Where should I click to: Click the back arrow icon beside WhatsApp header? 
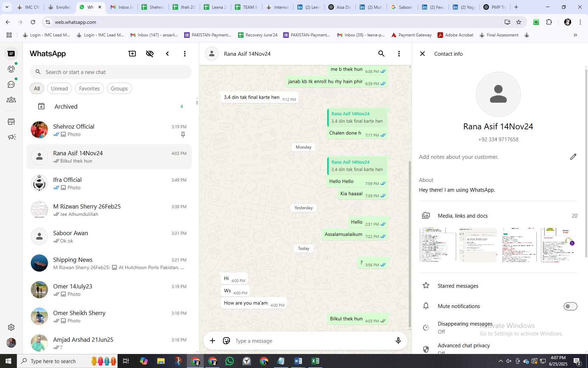(167, 54)
